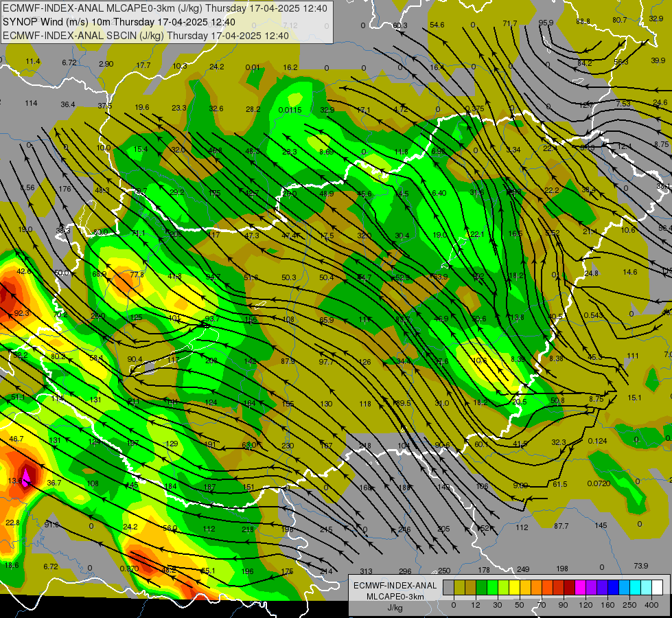The width and height of the screenshot is (672, 618).
Task: Click the map value '77.8'
Action: (x=137, y=275)
